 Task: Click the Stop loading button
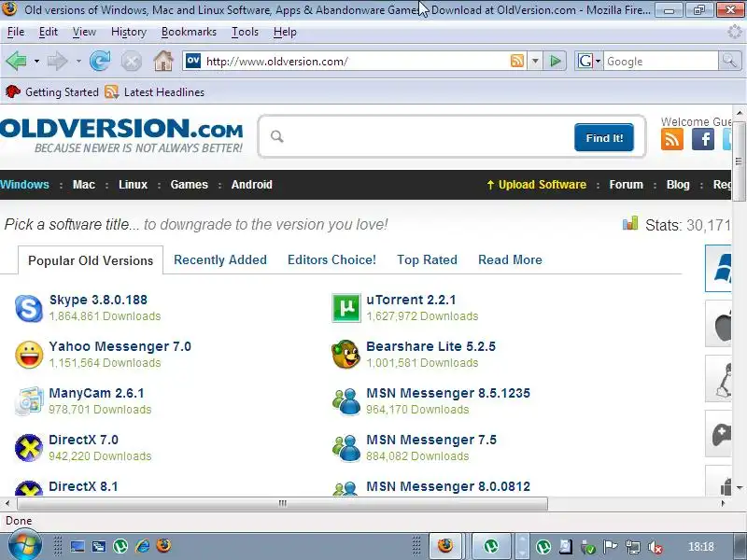pos(131,62)
